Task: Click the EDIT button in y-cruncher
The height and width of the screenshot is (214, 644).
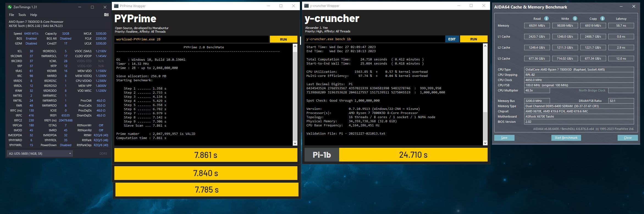Action: tap(452, 39)
